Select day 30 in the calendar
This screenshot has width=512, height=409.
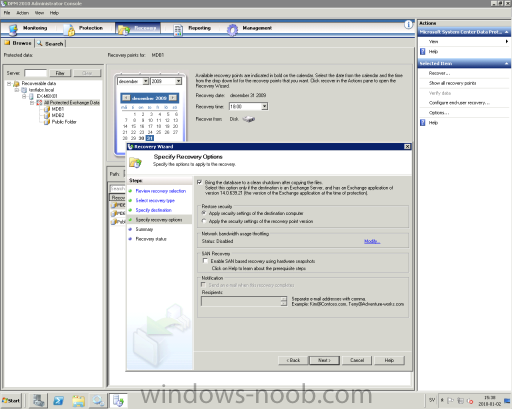(x=141, y=138)
